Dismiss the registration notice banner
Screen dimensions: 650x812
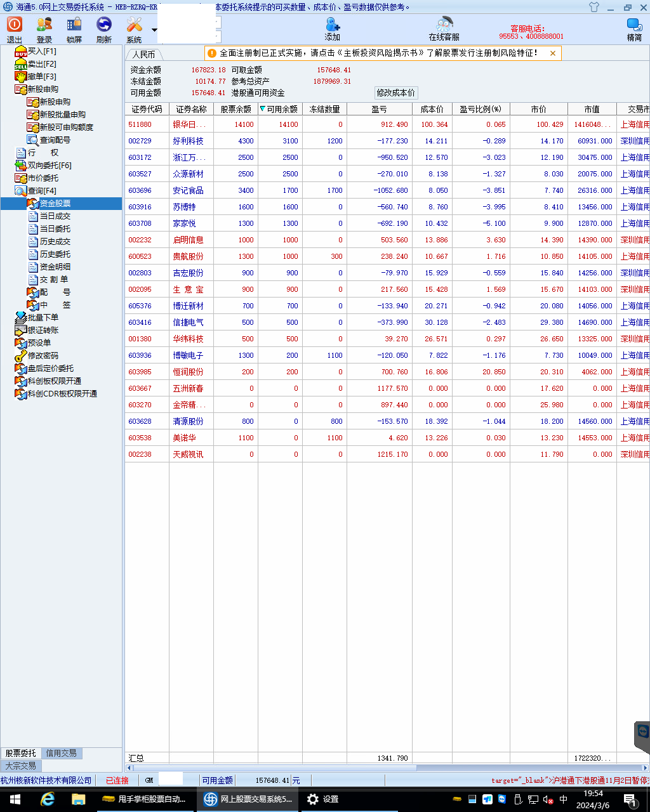click(x=553, y=53)
